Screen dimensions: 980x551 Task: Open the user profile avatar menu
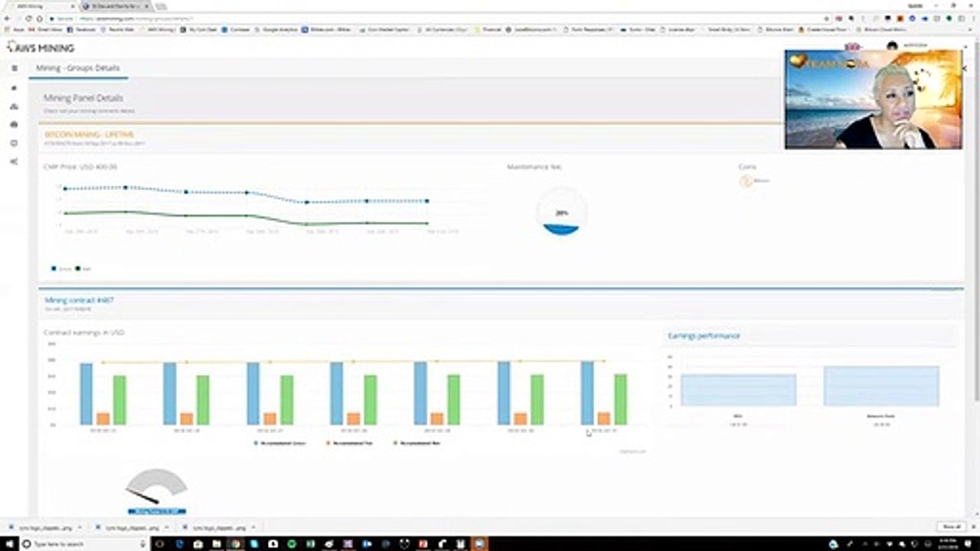coord(892,47)
